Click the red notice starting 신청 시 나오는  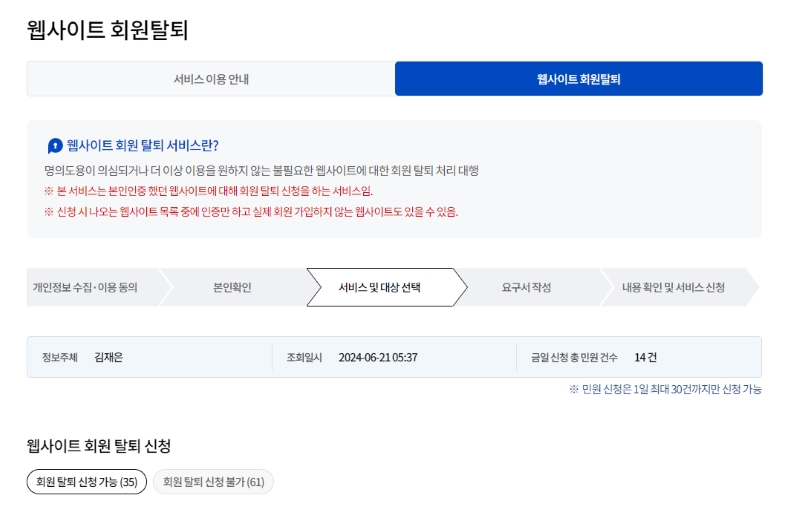(251, 212)
